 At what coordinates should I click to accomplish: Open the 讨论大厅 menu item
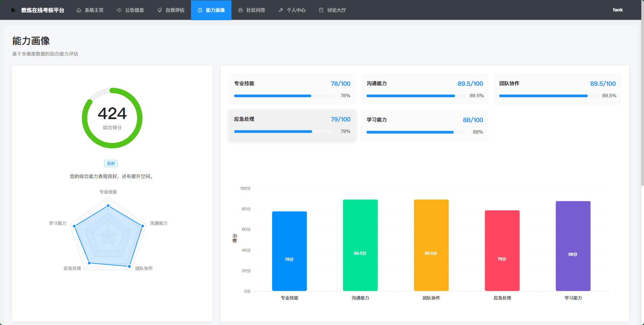[x=332, y=10]
